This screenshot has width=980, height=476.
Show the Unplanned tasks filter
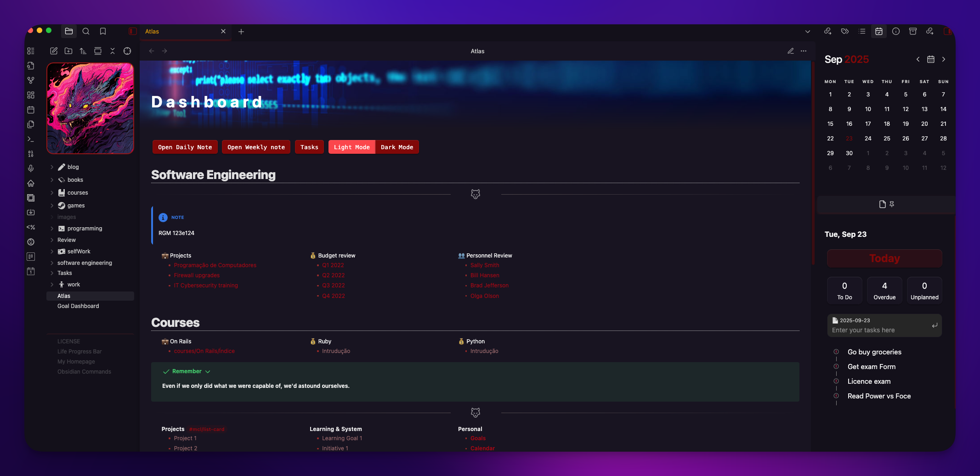(x=924, y=291)
